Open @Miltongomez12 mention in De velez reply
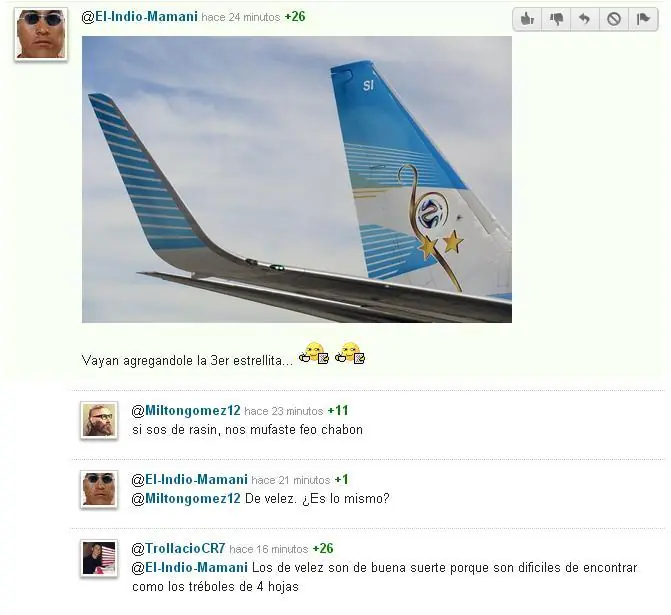The height and width of the screenshot is (615, 671). pyautogui.click(x=186, y=499)
